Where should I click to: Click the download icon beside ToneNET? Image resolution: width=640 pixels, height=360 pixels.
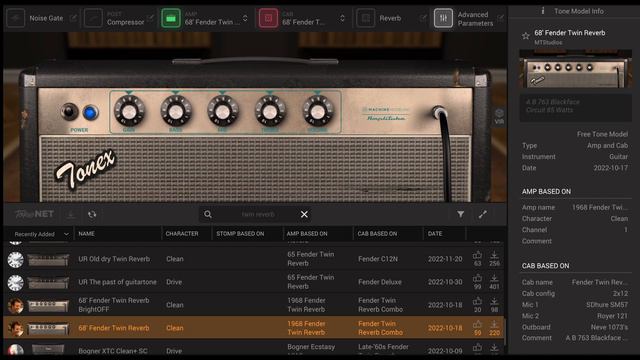(71, 214)
